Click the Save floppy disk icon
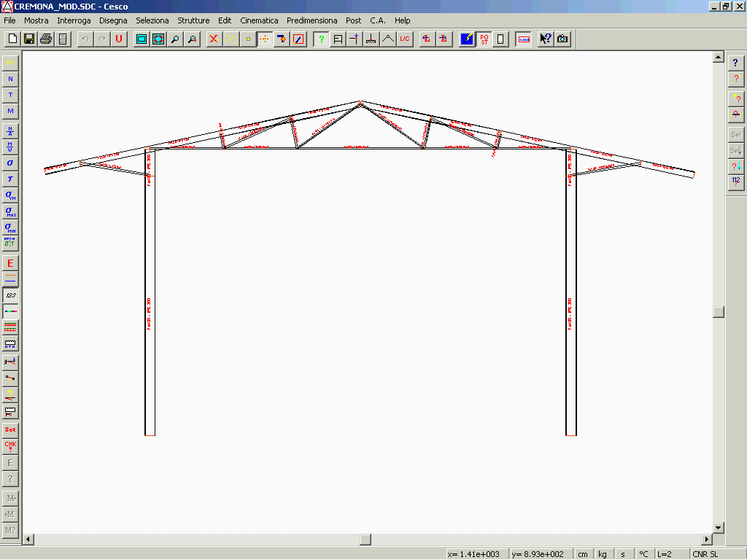The image size is (747, 560). click(x=29, y=39)
